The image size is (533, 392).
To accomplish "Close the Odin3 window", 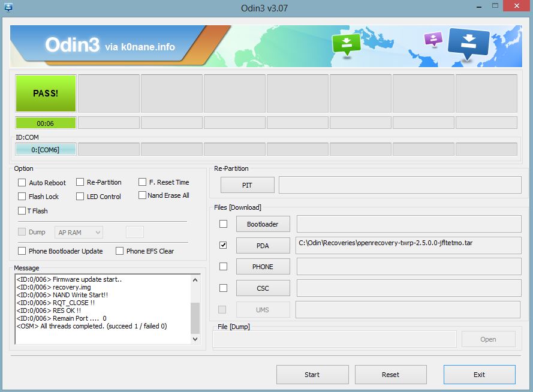I will 516,6.
